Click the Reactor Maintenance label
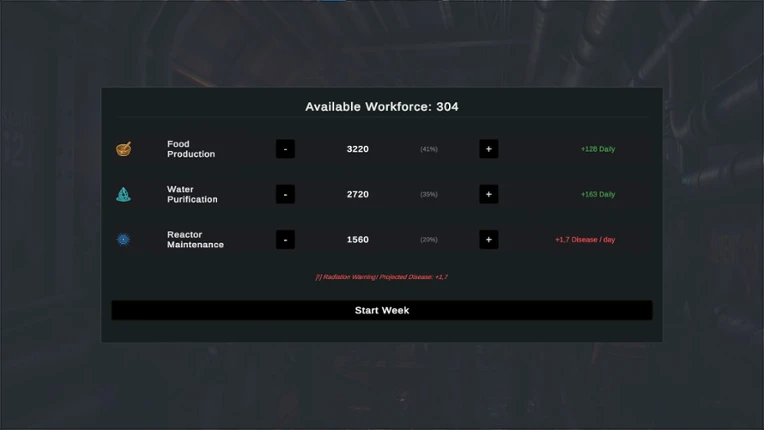Image resolution: width=764 pixels, height=430 pixels. click(x=195, y=240)
